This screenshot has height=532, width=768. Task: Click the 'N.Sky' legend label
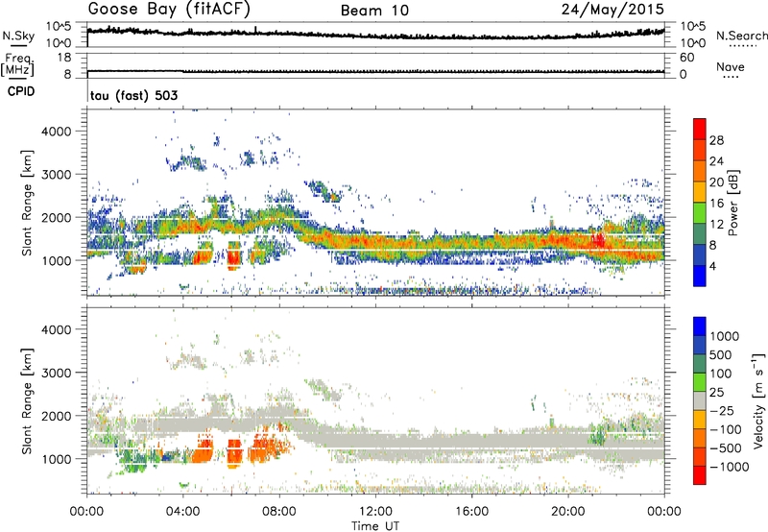tap(18, 36)
